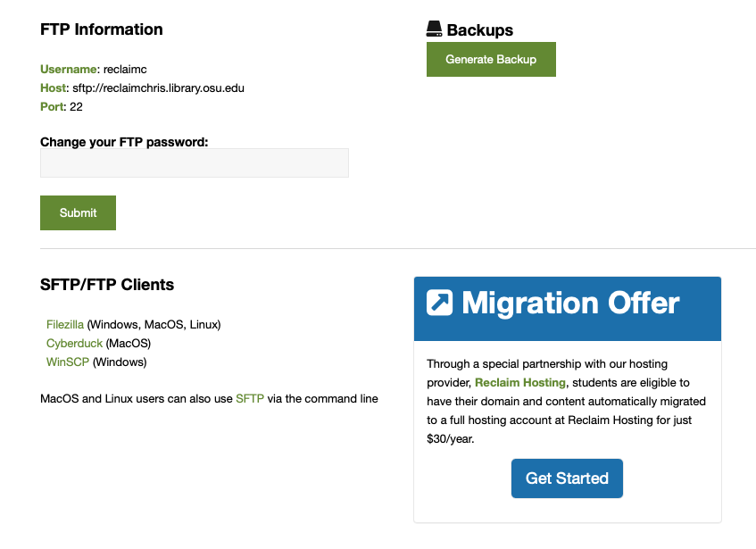Open the WinSCP client link

click(68, 362)
